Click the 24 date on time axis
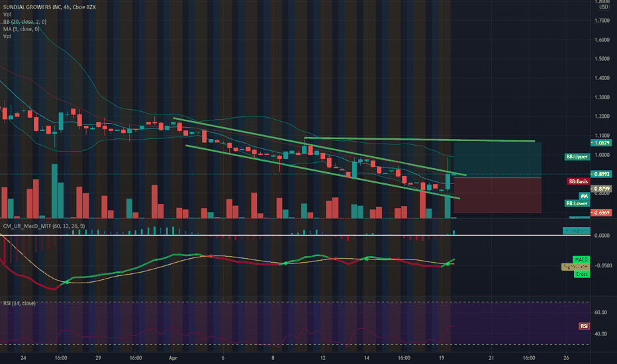 (23, 358)
